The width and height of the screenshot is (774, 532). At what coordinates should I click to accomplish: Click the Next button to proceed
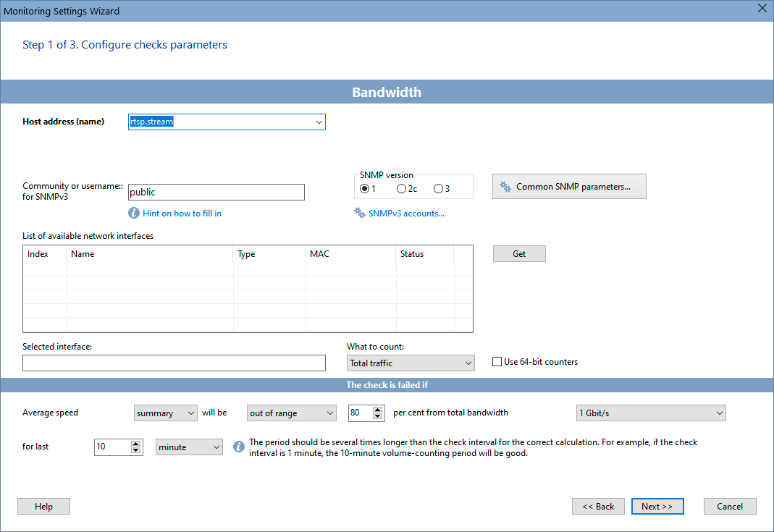tap(657, 506)
